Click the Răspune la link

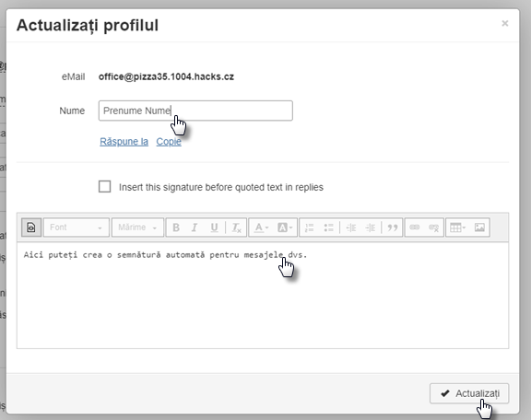click(x=124, y=142)
